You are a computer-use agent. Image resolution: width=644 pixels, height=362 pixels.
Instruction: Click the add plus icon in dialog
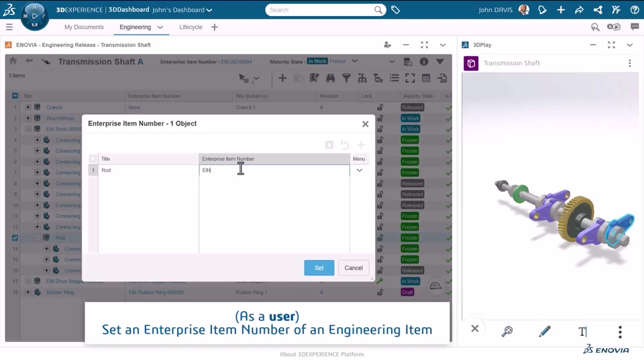click(x=361, y=145)
